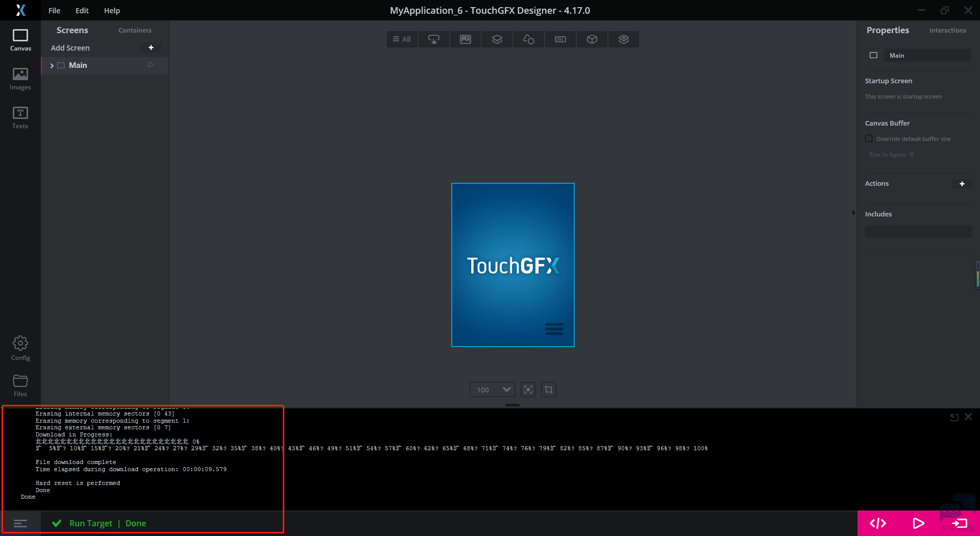Run the simulator with the play button

(918, 523)
